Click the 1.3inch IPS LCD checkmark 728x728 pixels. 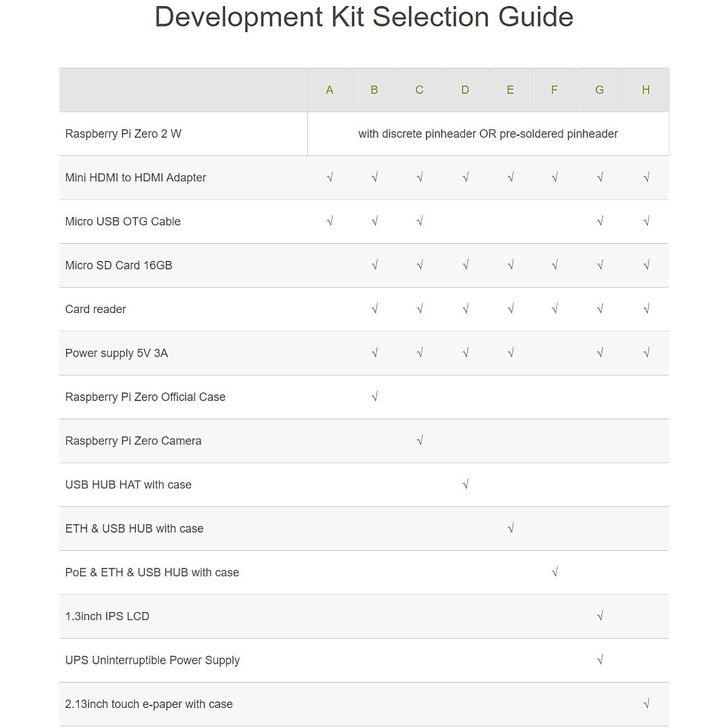(599, 616)
